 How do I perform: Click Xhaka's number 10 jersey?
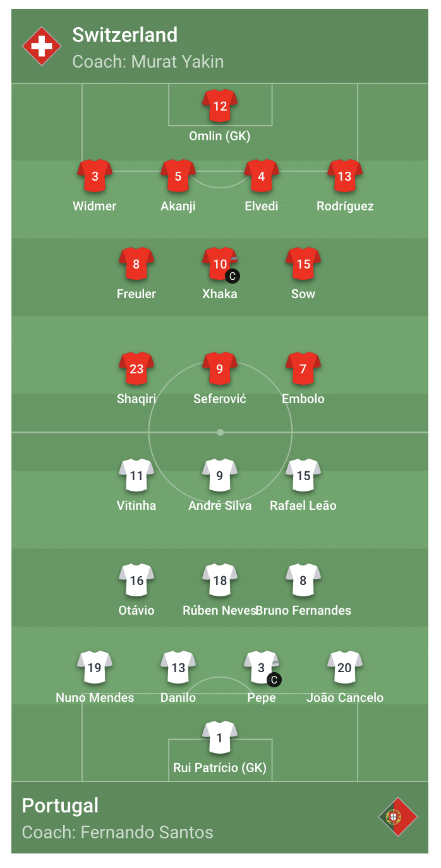220,263
